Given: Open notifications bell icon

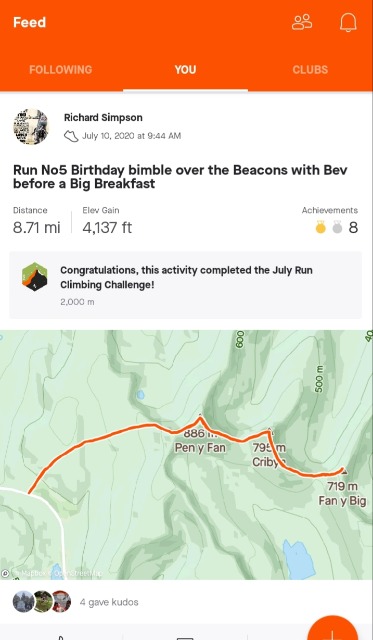Looking at the screenshot, I should point(348,22).
